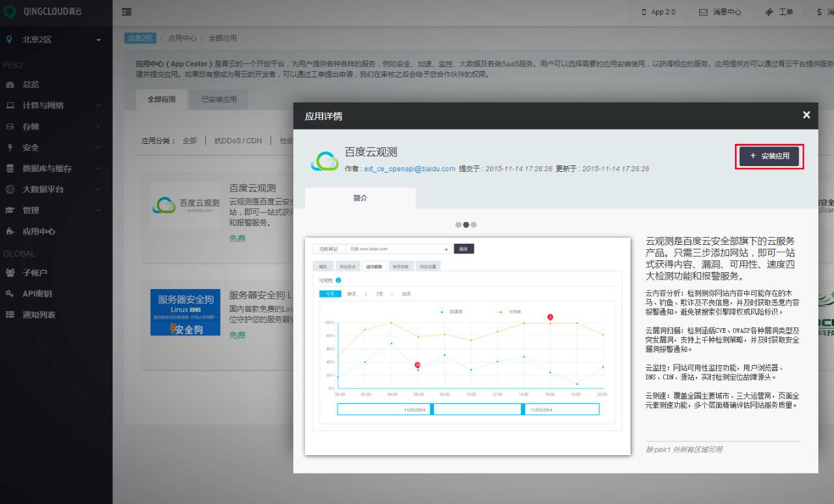
Task: Click 免费 label under 百度云观测
Action: [237, 238]
